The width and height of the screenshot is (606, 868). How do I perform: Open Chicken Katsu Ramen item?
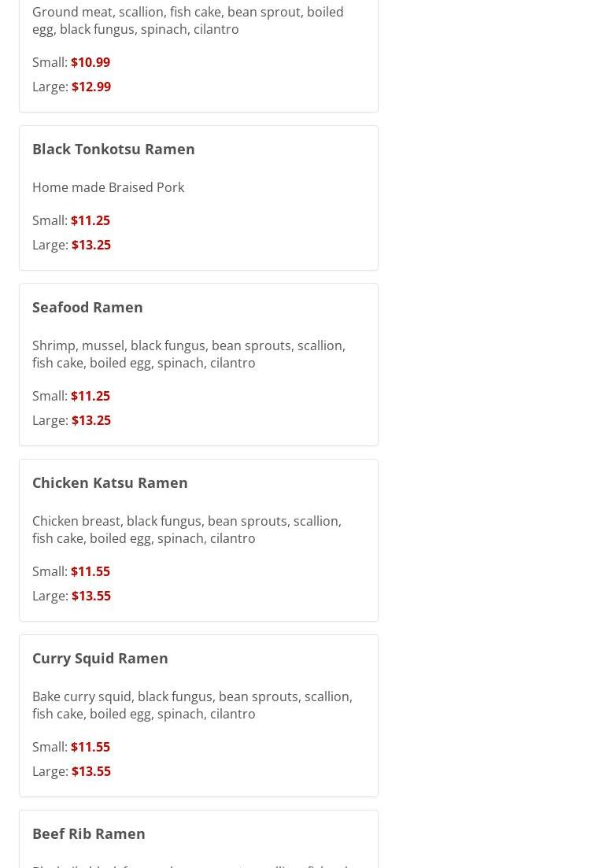pyautogui.click(x=109, y=482)
